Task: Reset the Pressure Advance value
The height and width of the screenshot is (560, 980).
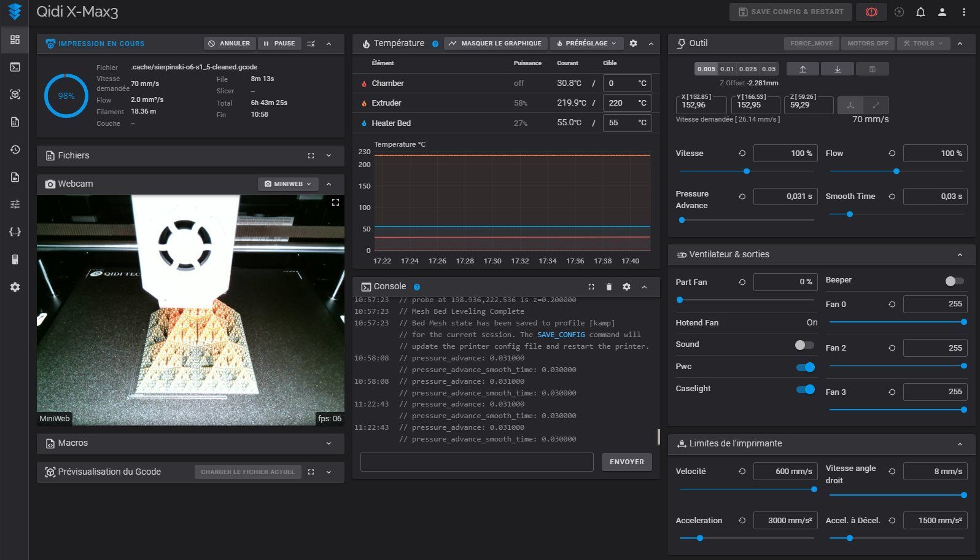Action: click(x=742, y=196)
